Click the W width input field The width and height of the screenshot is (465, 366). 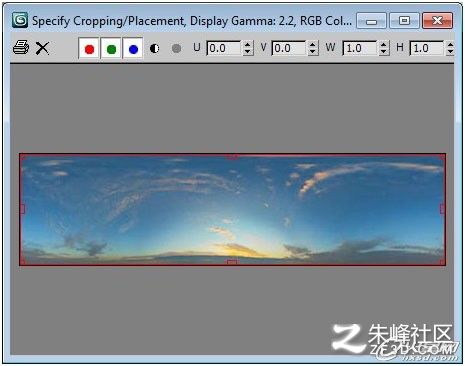[360, 48]
